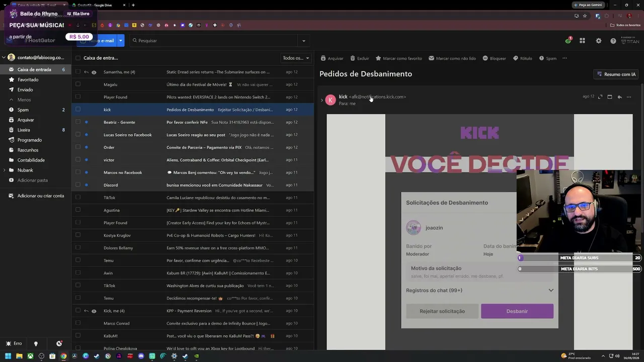Viewport: 644px width, 362px height.
Task: Click Rejeitar solicitação button in the email
Action: click(x=442, y=311)
